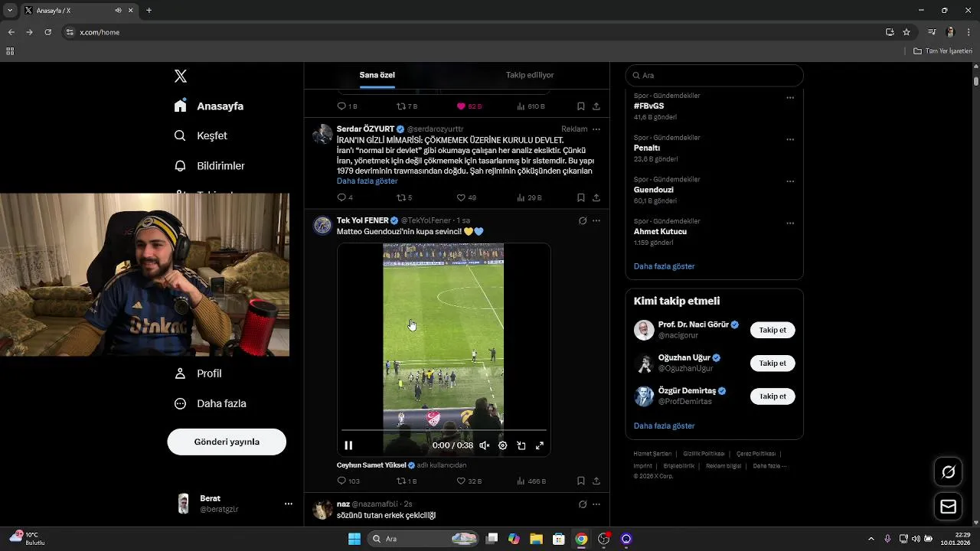Open the #FBvGS trending topic

click(649, 106)
